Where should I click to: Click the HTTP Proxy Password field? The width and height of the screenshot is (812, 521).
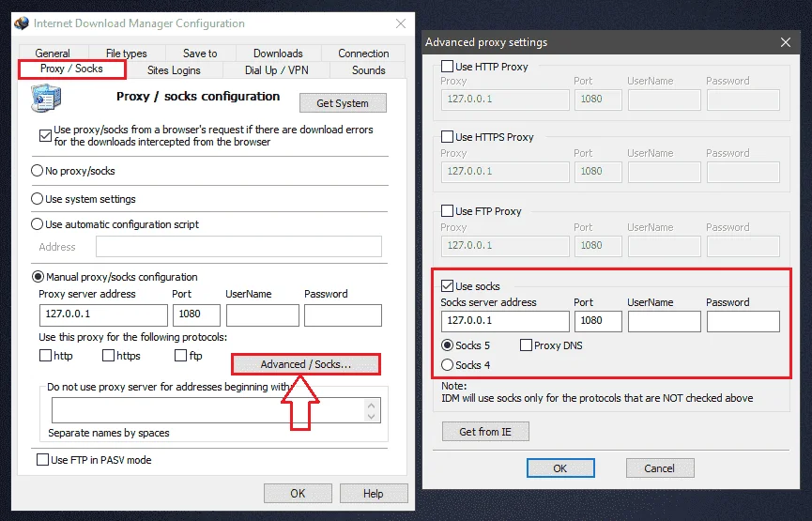[x=743, y=100]
